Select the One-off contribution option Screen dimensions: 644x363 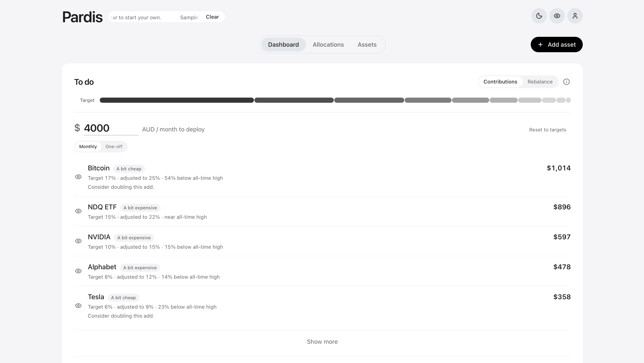114,146
